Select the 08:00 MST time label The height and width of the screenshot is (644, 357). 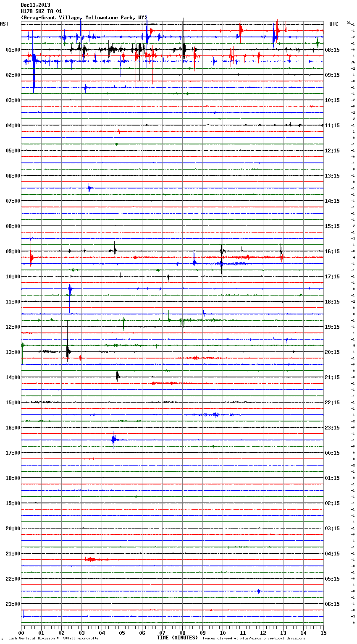pos(13,226)
